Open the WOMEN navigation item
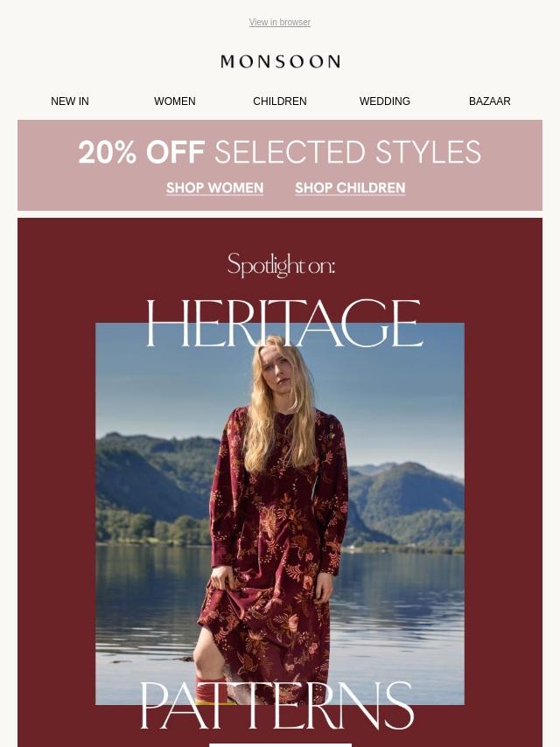This screenshot has height=747, width=560. (174, 101)
